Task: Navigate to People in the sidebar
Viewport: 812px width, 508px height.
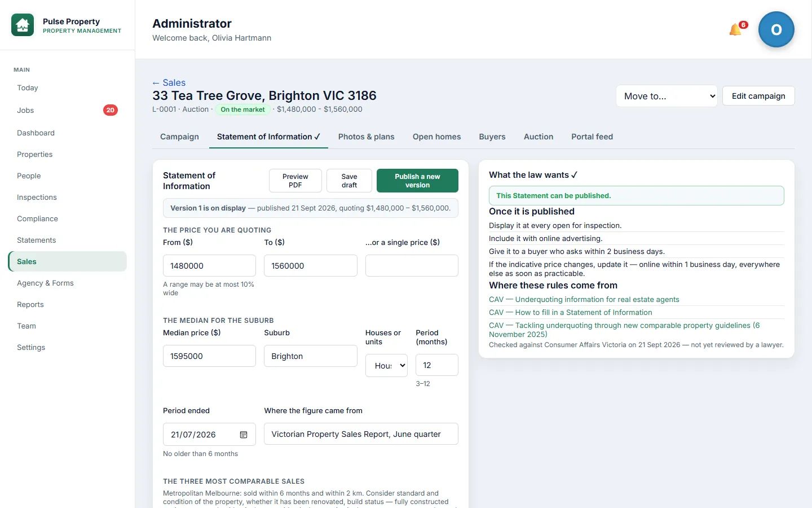Action: tap(68, 176)
